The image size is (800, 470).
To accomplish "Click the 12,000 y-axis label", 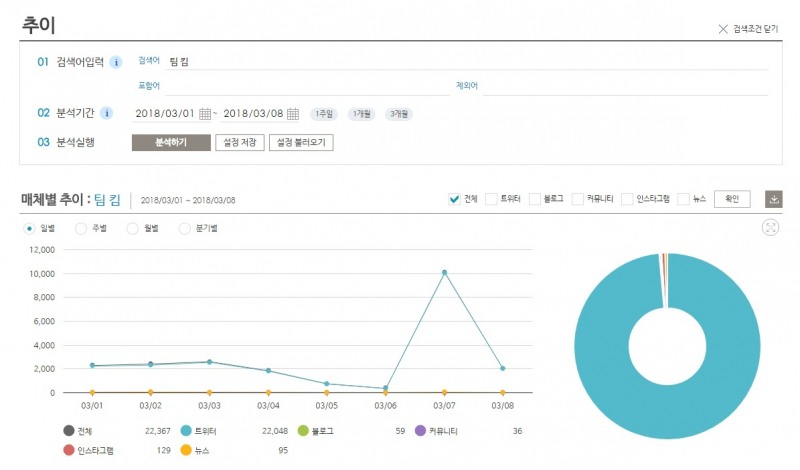I will coord(42,250).
